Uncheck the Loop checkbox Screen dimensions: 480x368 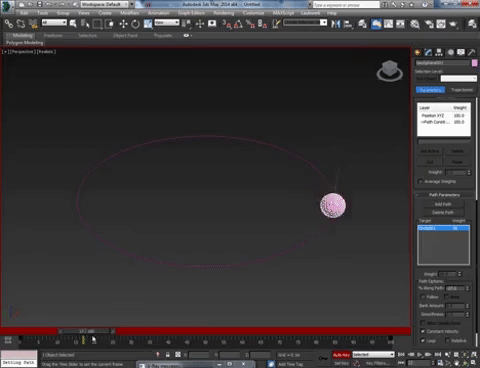(x=423, y=341)
